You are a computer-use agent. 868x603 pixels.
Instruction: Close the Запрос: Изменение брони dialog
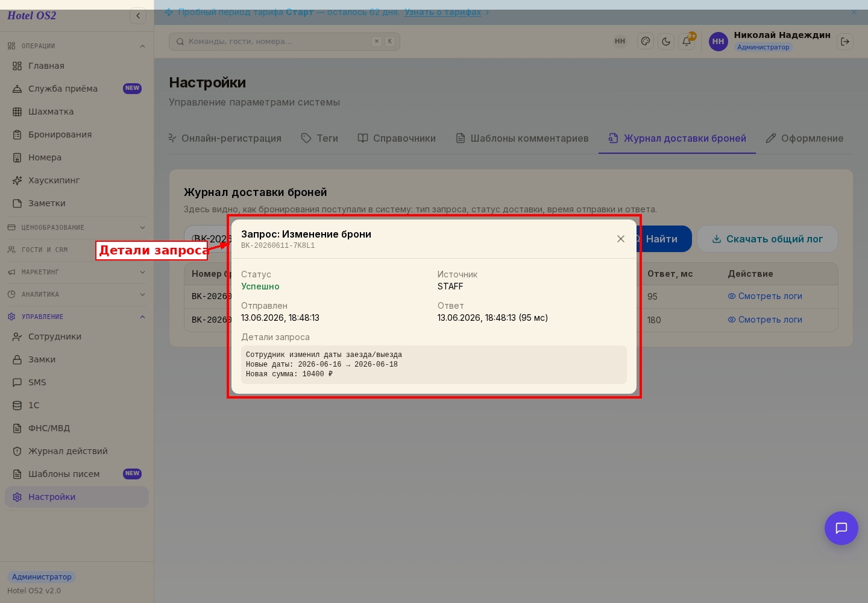621,239
